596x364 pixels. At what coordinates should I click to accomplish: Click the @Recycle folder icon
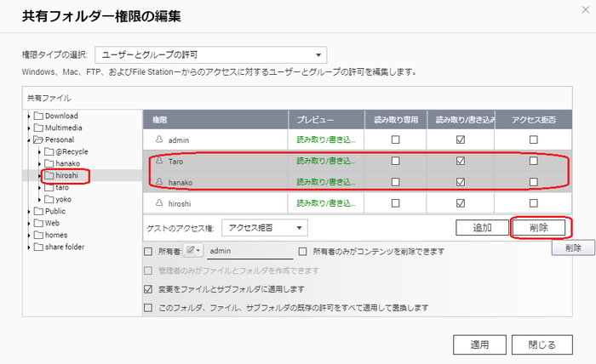(49, 151)
